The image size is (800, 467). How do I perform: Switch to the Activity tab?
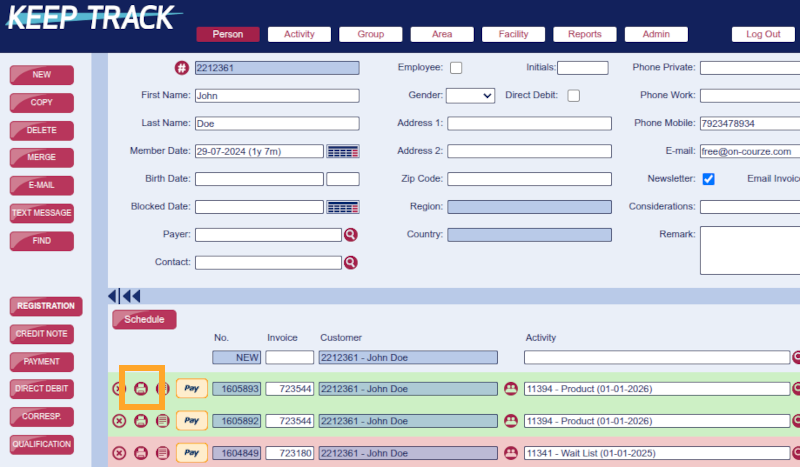tap(299, 34)
